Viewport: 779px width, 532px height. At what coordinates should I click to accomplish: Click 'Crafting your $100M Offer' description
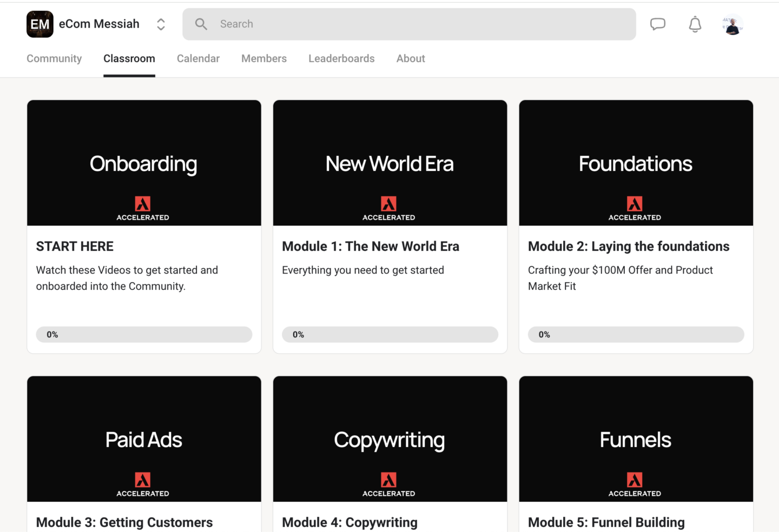[620, 278]
